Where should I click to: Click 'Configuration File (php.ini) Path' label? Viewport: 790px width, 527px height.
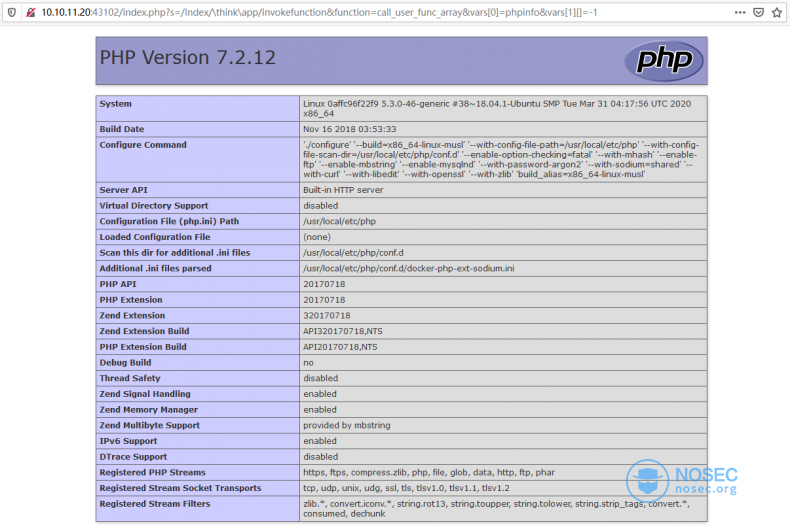[169, 221]
